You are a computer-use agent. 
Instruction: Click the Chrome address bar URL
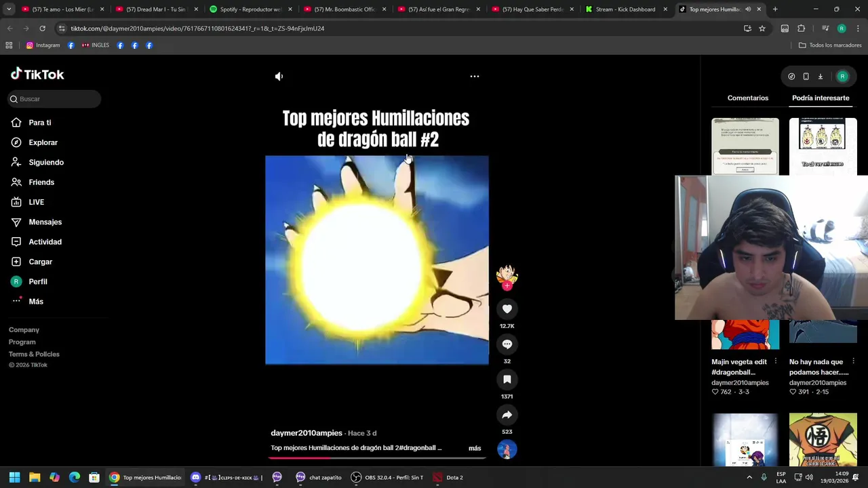197,28
